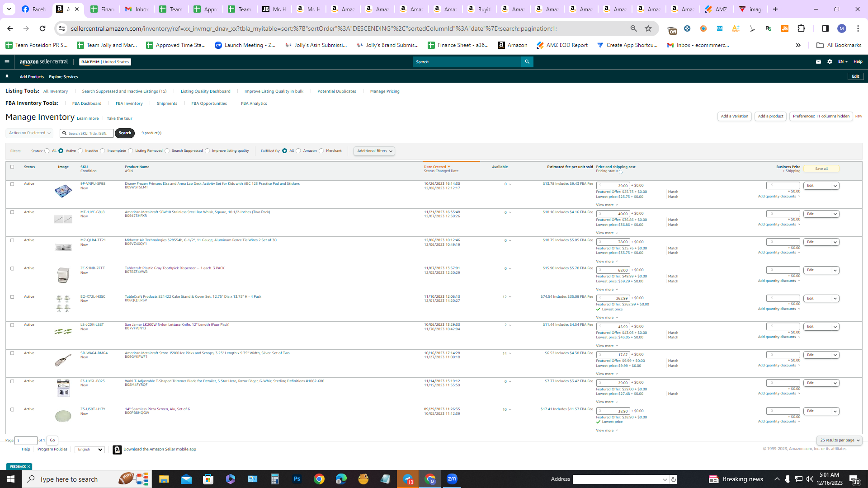
Task: Check the row for SKU 9P-VNPU-SF98
Action: tap(12, 184)
